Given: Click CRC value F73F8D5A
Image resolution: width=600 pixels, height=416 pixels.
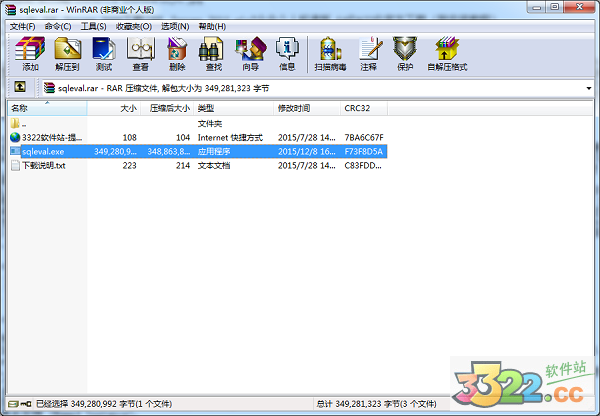Looking at the screenshot, I should click(x=364, y=152).
